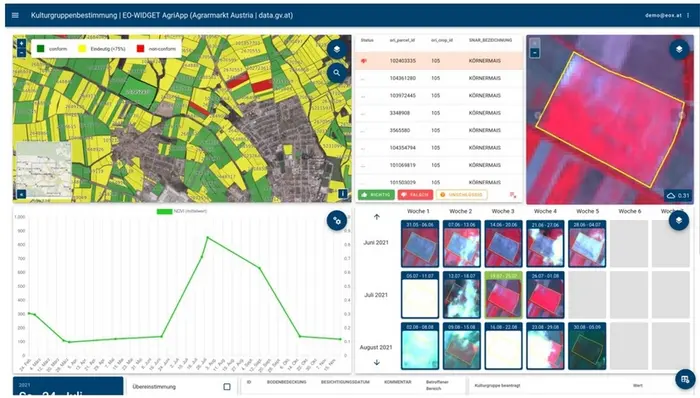This screenshot has height=398, width=700.
Task: Open thumbnail for 02.08 - 08.08 week
Action: 420,346
